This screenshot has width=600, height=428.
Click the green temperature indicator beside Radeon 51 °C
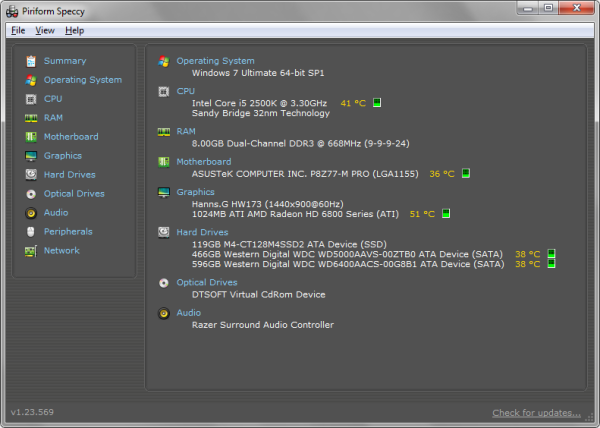[446, 213]
